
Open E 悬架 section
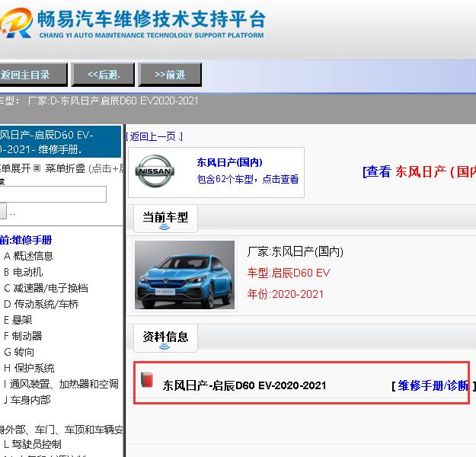pos(18,320)
